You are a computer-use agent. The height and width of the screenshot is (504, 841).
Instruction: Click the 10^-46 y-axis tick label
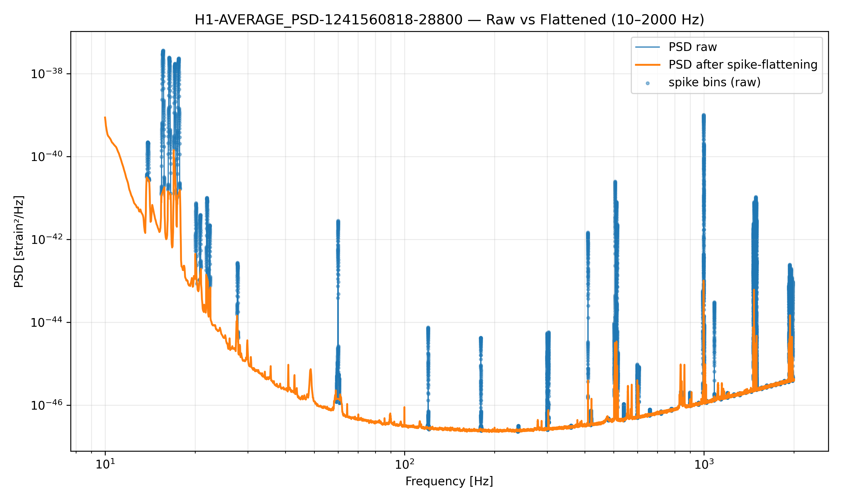click(47, 405)
